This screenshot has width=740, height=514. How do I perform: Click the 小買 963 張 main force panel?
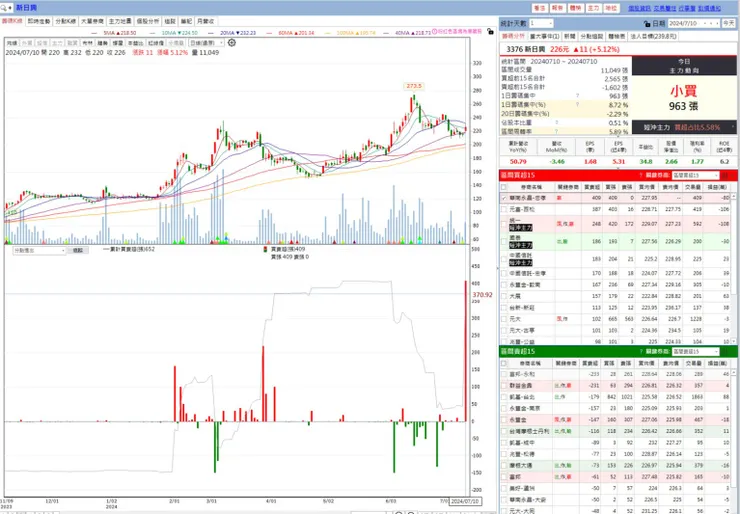pyautogui.click(x=683, y=98)
